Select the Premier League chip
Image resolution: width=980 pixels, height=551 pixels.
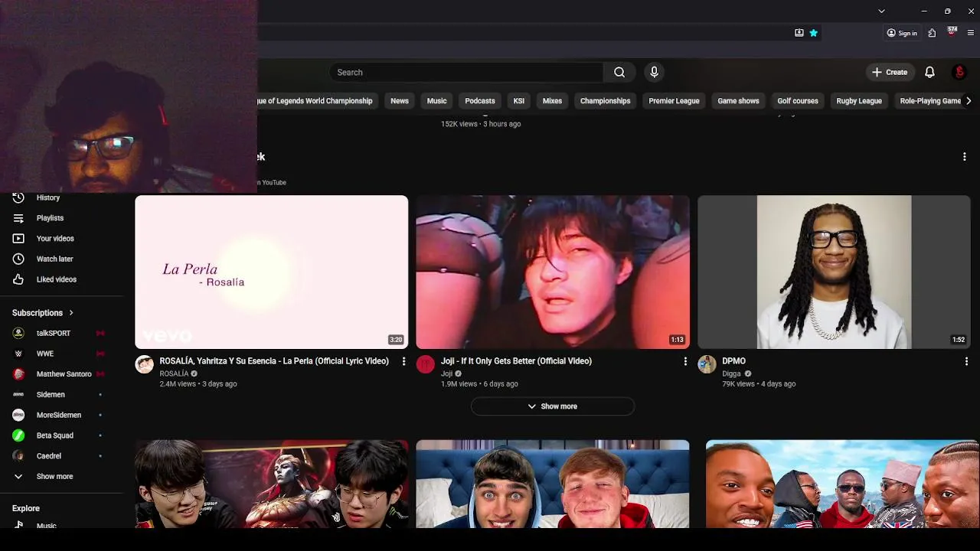pos(674,101)
